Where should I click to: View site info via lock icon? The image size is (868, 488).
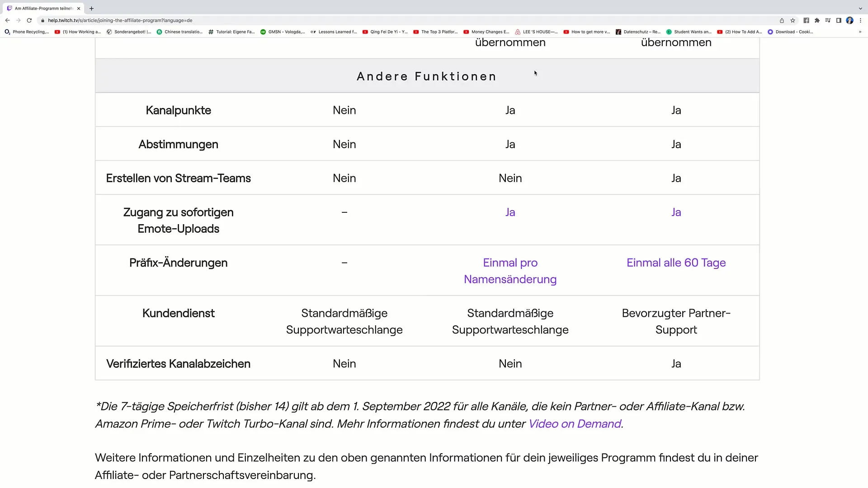point(42,20)
